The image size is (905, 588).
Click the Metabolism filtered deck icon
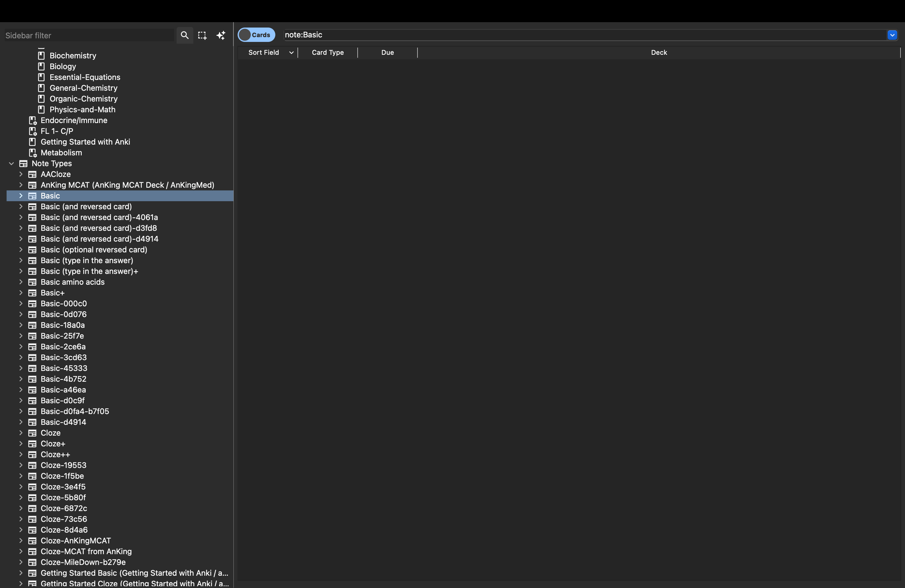pyautogui.click(x=33, y=152)
